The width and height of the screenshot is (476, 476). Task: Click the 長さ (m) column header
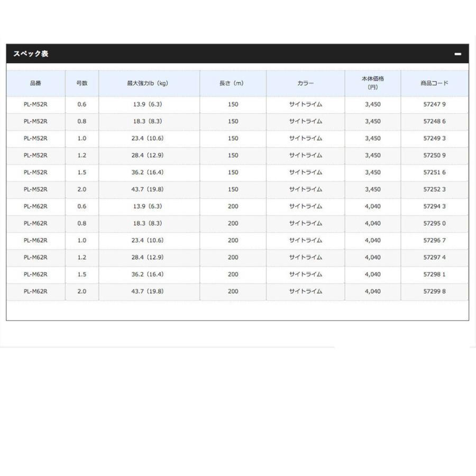[x=233, y=84]
